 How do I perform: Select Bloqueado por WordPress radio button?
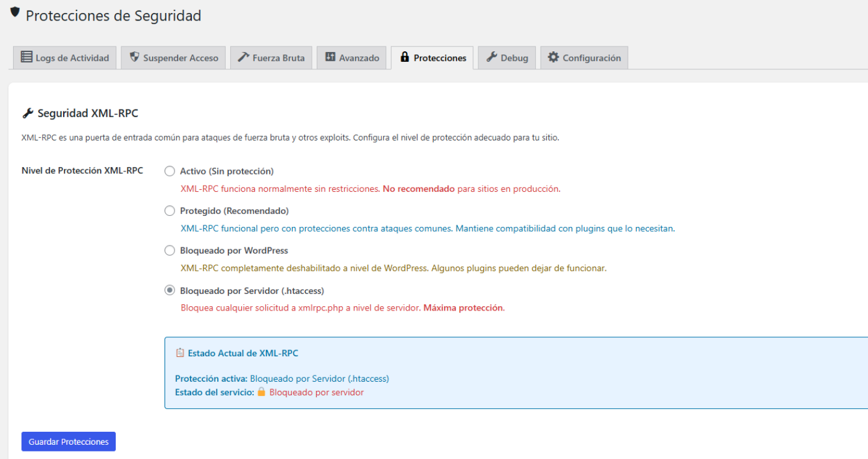point(170,251)
